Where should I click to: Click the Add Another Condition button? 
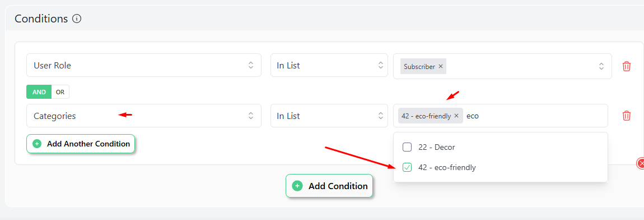[81, 144]
